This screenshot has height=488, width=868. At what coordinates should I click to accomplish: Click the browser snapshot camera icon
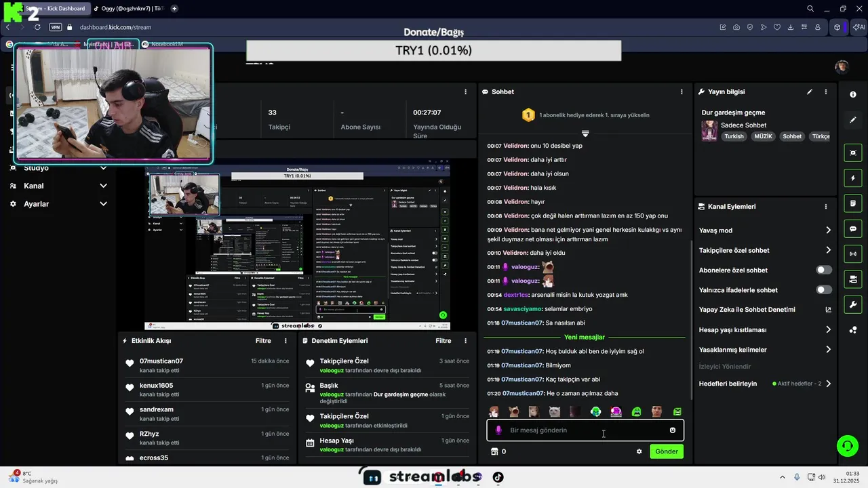click(736, 27)
